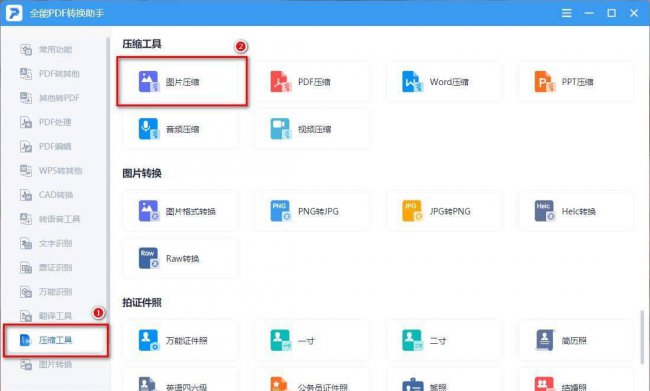Open the 图片格式转换 tool
Viewport: 650px width, 391px height.
pos(180,211)
